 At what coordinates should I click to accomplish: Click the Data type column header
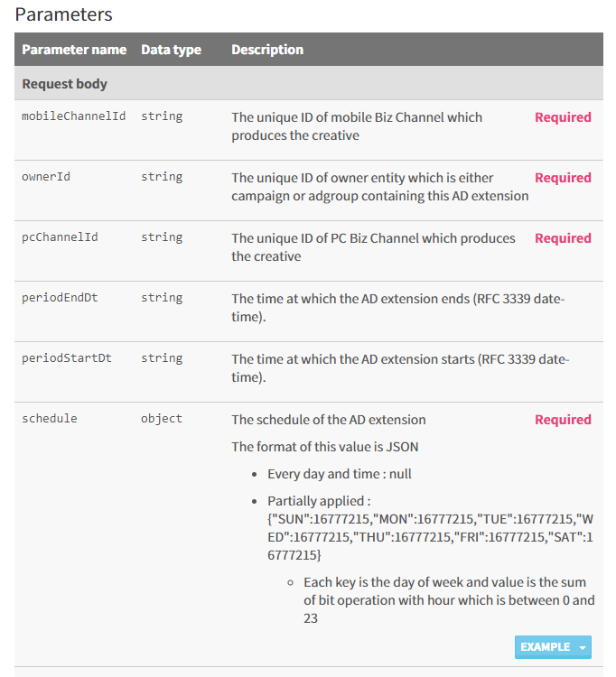[x=171, y=50]
